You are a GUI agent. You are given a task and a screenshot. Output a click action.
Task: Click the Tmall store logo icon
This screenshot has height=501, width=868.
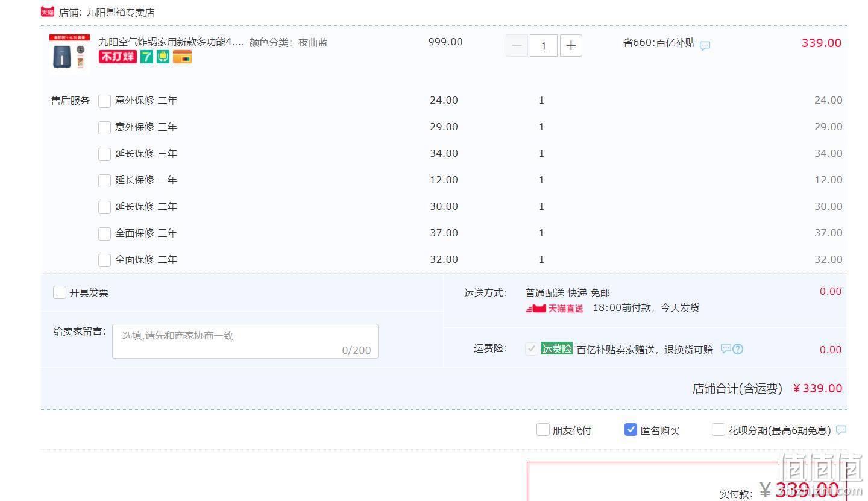[x=47, y=12]
